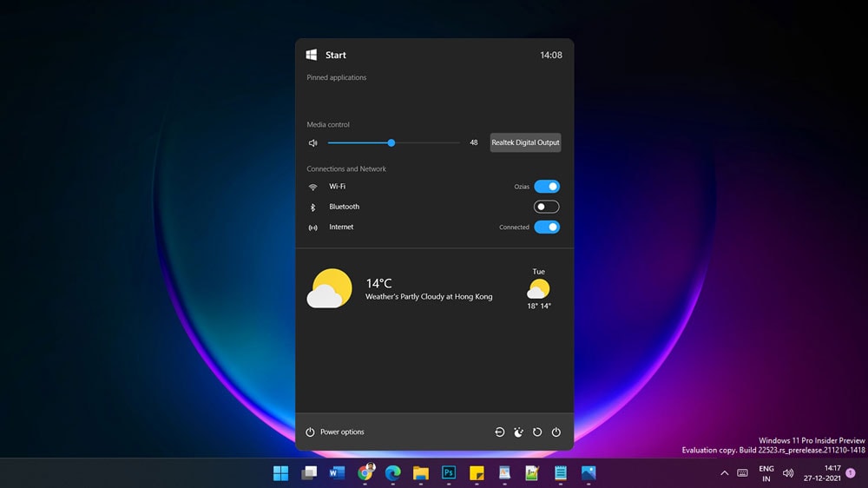Open notification badge in system tray
The width and height of the screenshot is (868, 488).
[x=851, y=473]
